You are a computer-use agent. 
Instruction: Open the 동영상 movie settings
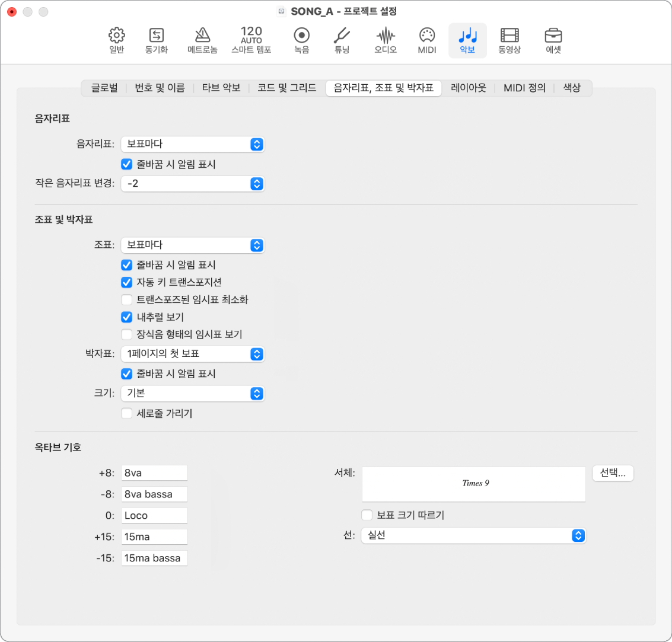(x=509, y=41)
